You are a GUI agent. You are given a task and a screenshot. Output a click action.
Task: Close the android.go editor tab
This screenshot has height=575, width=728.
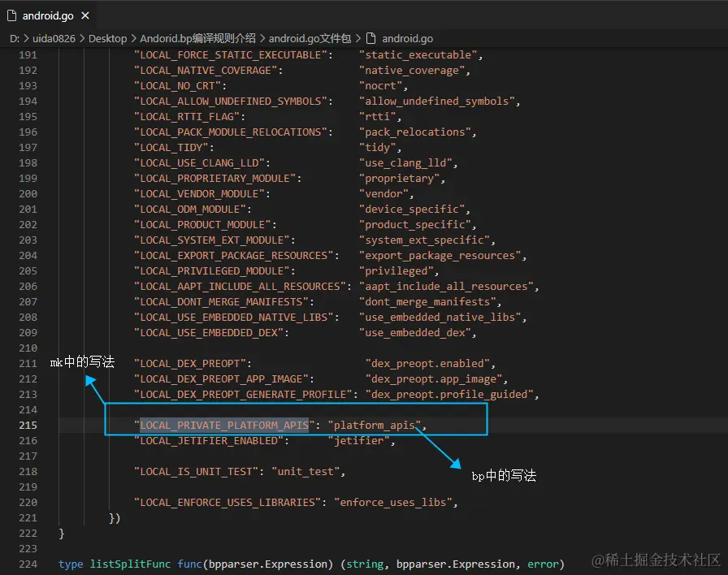coord(85,15)
